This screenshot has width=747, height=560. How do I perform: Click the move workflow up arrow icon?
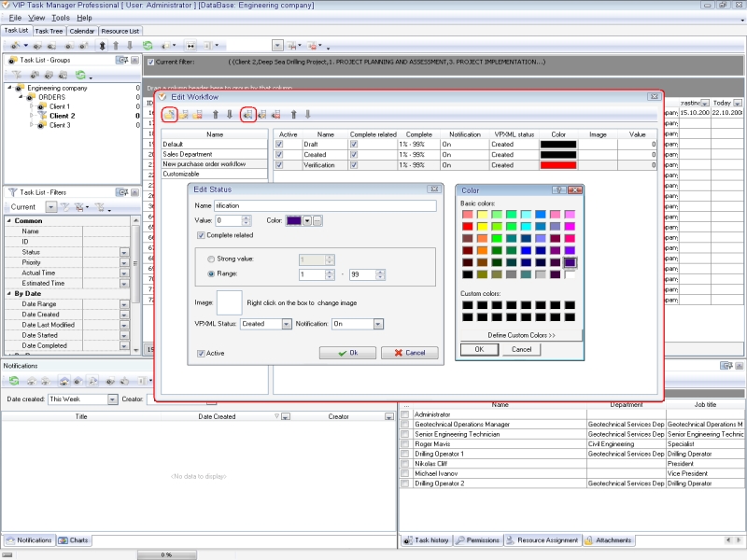[215, 115]
